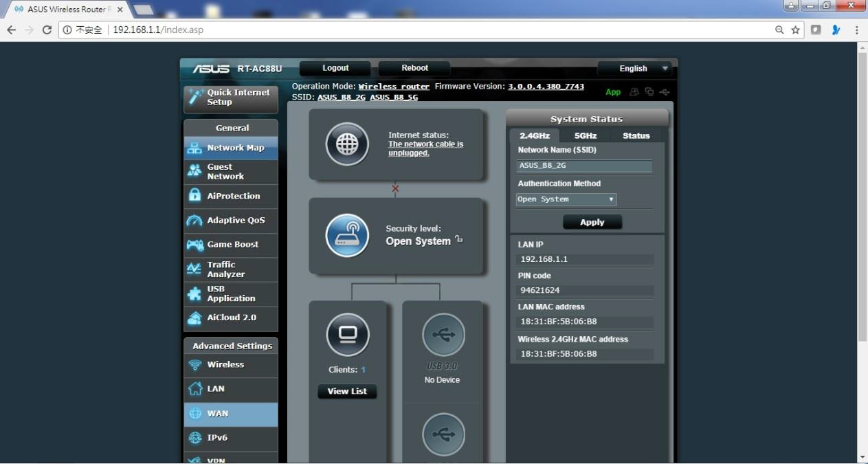Click the firmware version 3.0.0.4.380_7743 link

click(546, 87)
